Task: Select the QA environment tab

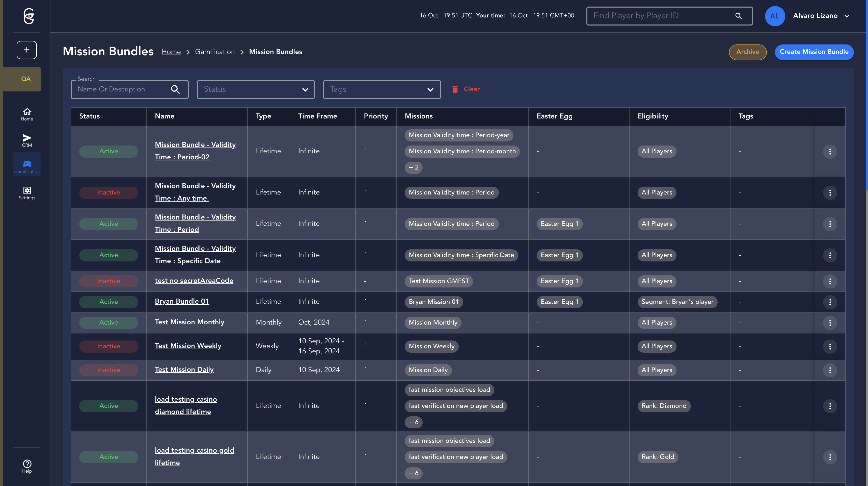Action: pos(25,79)
